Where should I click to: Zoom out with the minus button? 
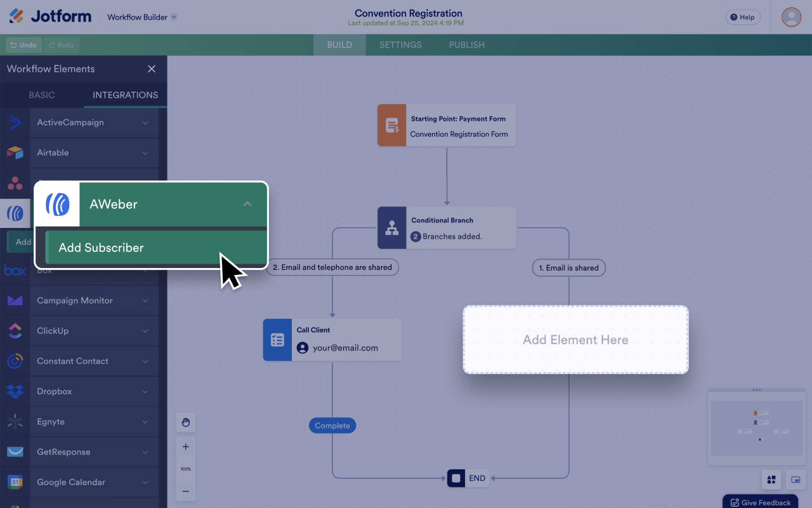tap(186, 491)
